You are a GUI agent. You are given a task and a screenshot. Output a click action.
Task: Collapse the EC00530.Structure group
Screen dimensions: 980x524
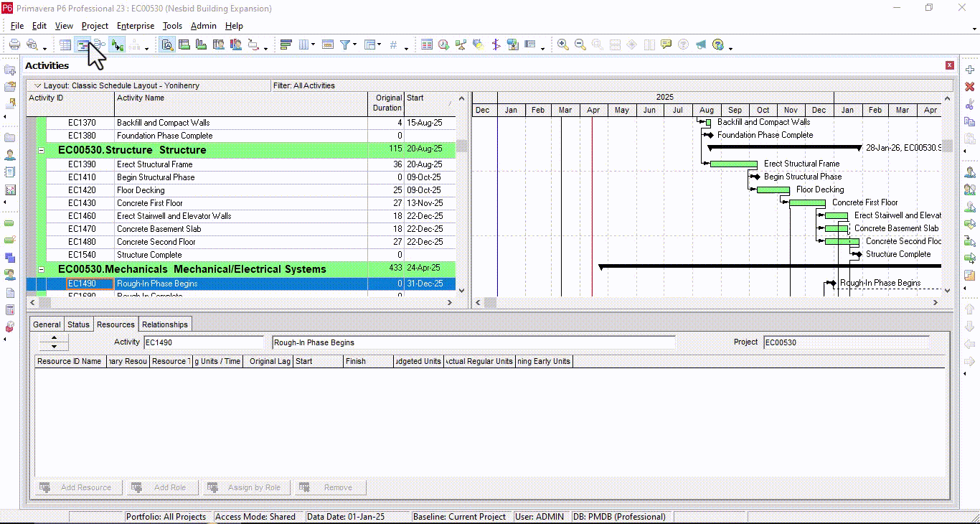coord(41,151)
